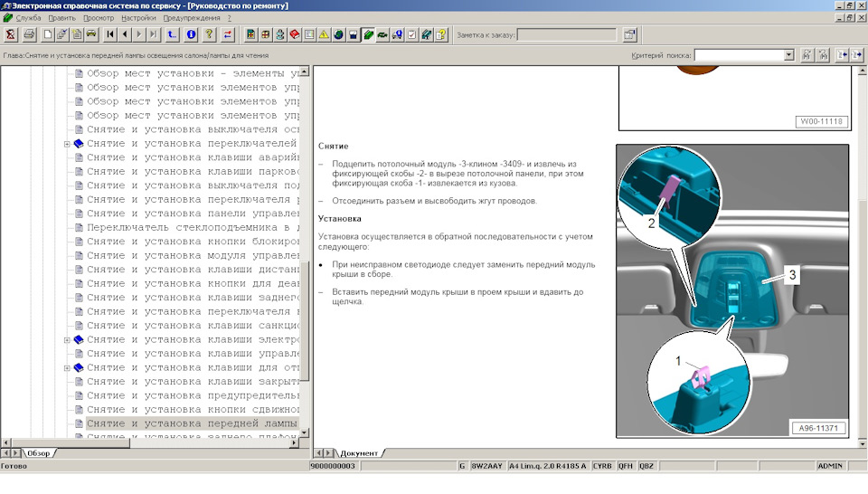The image size is (868, 494).
Task: Click the globe icon in toolbar
Action: pos(338,35)
